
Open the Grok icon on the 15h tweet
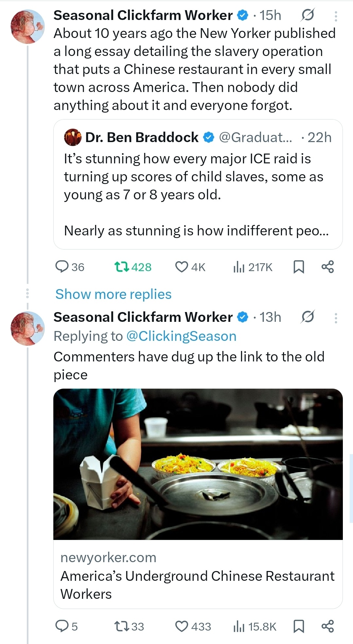coord(308,15)
